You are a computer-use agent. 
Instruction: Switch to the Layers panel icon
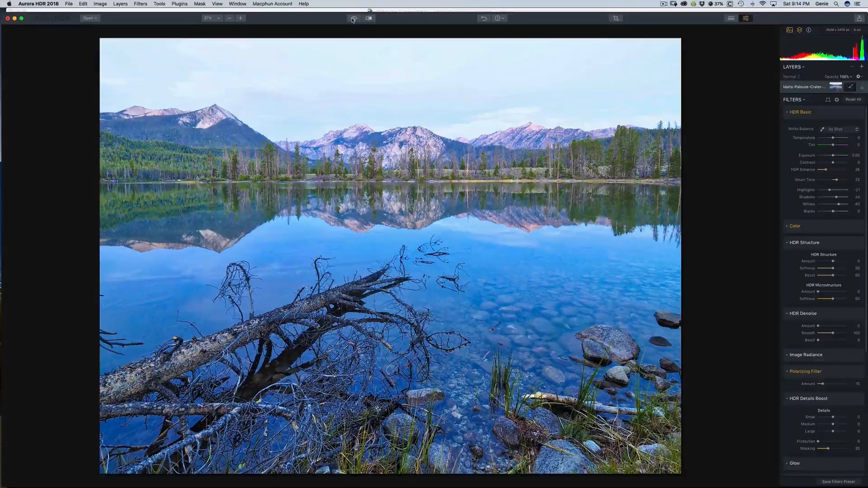point(799,29)
